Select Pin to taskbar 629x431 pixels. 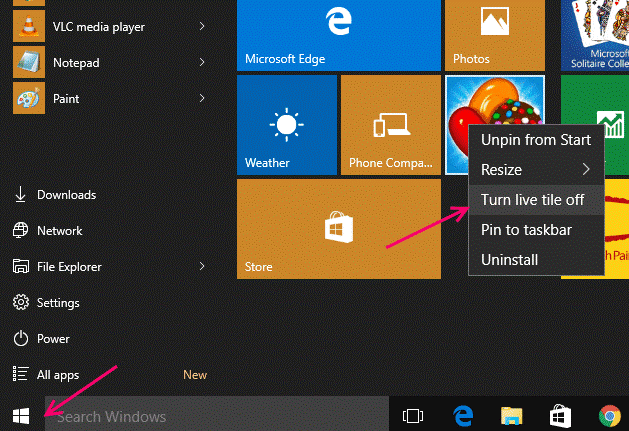click(536, 230)
